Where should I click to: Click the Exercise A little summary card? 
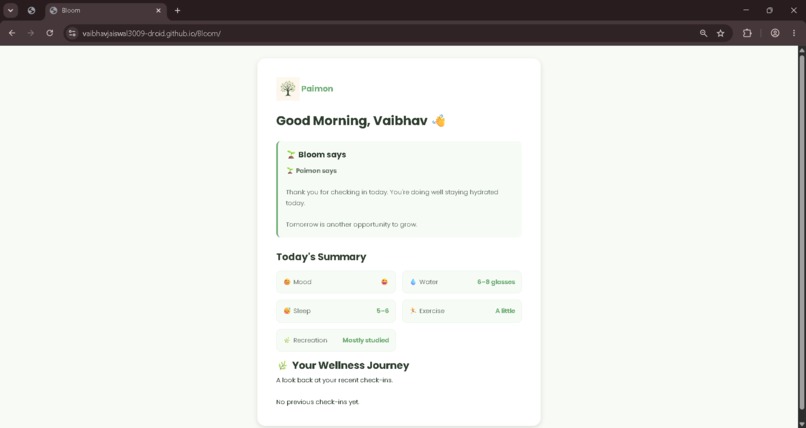[x=462, y=310]
